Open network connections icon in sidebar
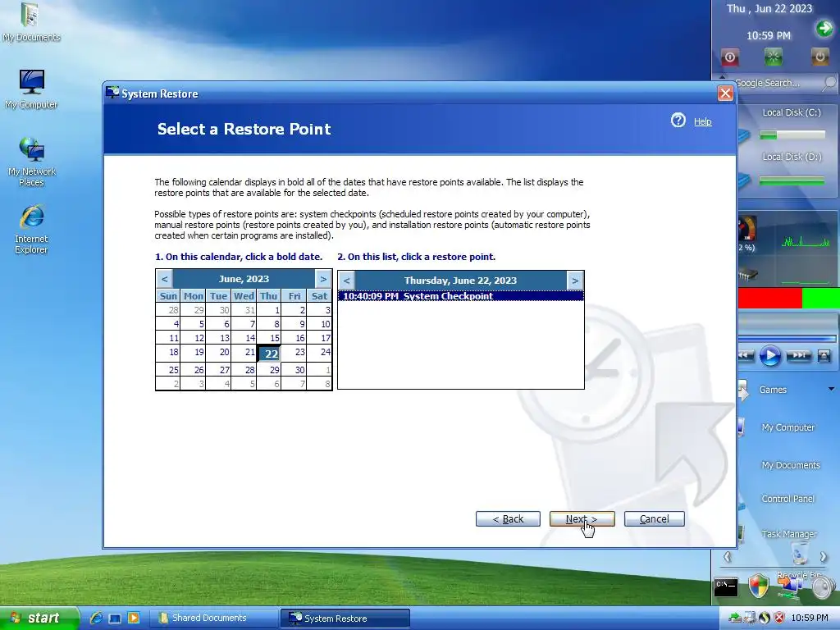Viewport: 840px width, 630px height. tap(790, 588)
